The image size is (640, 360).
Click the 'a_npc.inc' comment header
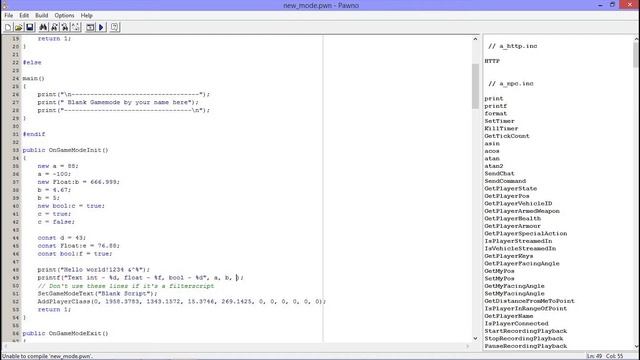511,84
